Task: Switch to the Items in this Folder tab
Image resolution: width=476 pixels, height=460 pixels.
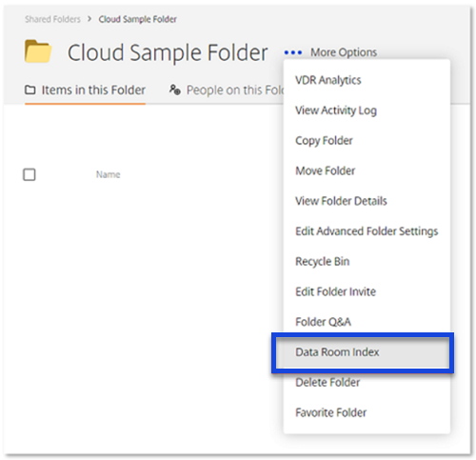Action: pyautogui.click(x=85, y=90)
